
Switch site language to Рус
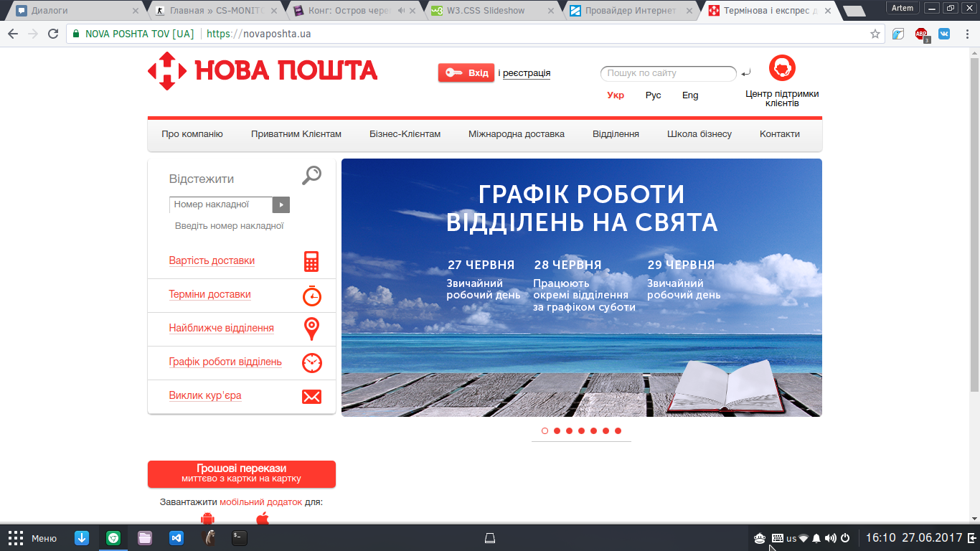[653, 95]
